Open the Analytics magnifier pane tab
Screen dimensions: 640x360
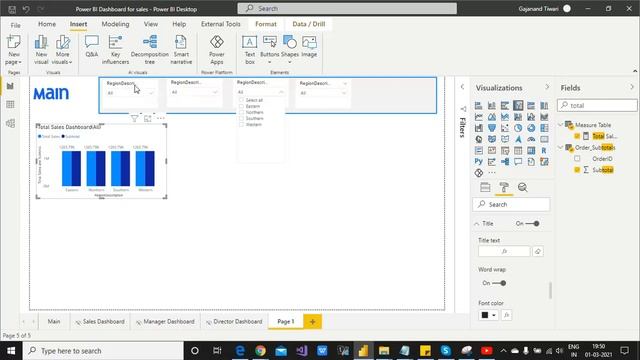click(522, 187)
